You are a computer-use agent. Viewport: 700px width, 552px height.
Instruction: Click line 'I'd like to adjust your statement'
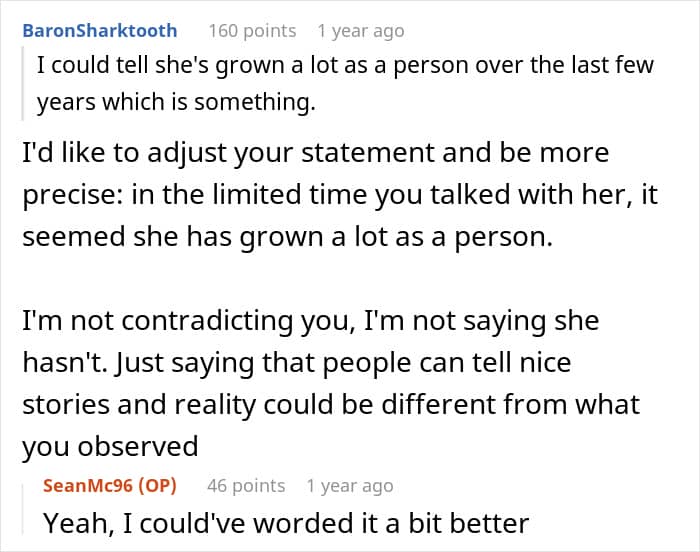(316, 153)
